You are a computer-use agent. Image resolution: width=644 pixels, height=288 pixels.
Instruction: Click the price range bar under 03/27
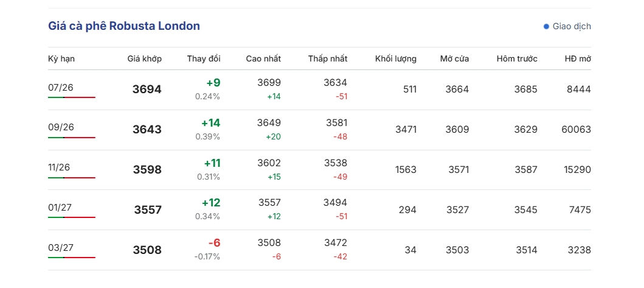[72, 258]
